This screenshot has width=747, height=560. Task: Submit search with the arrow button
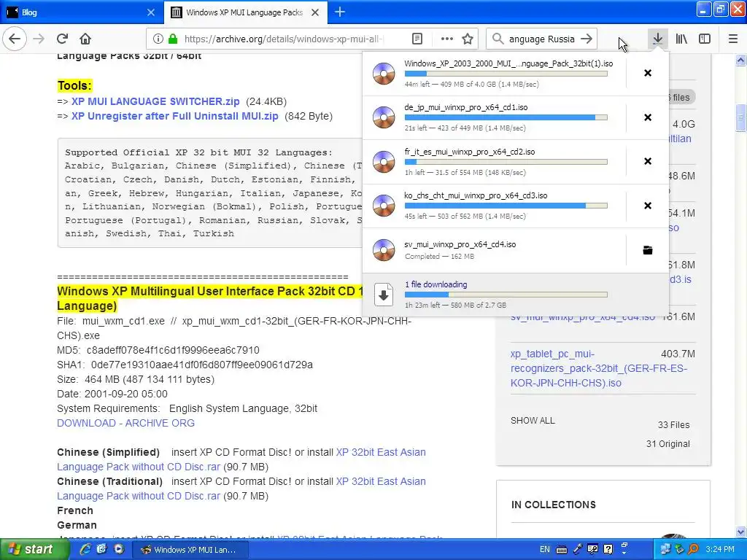click(587, 39)
